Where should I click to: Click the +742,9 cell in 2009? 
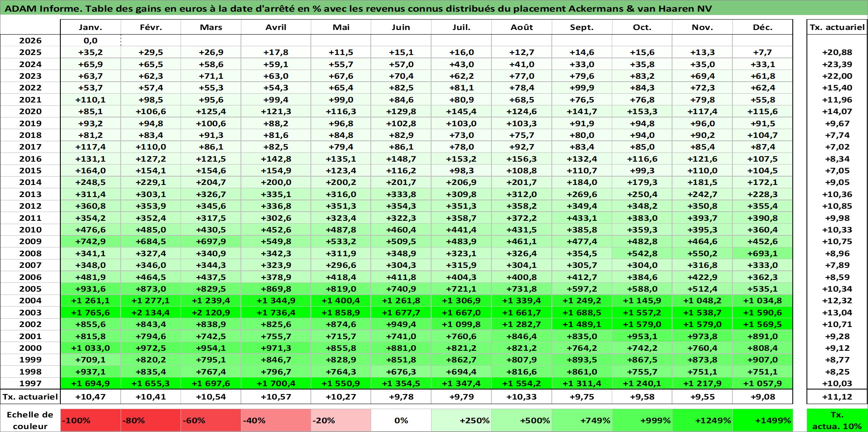[90, 241]
